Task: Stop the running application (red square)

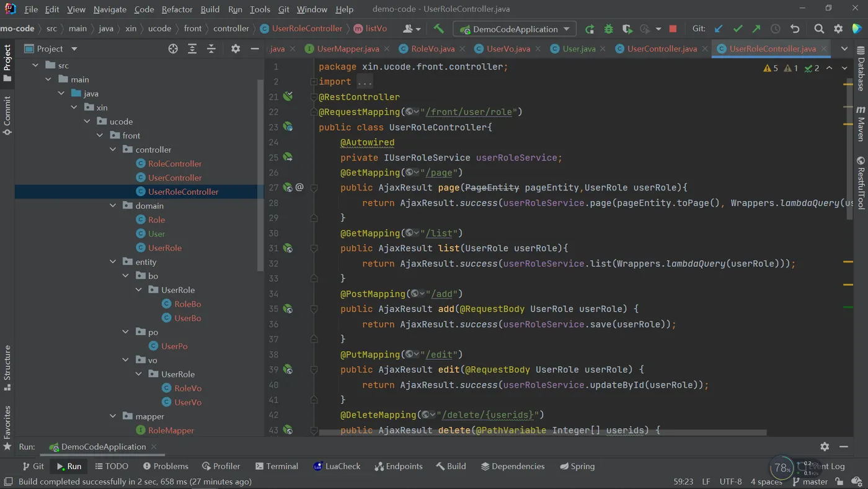Action: (x=673, y=29)
